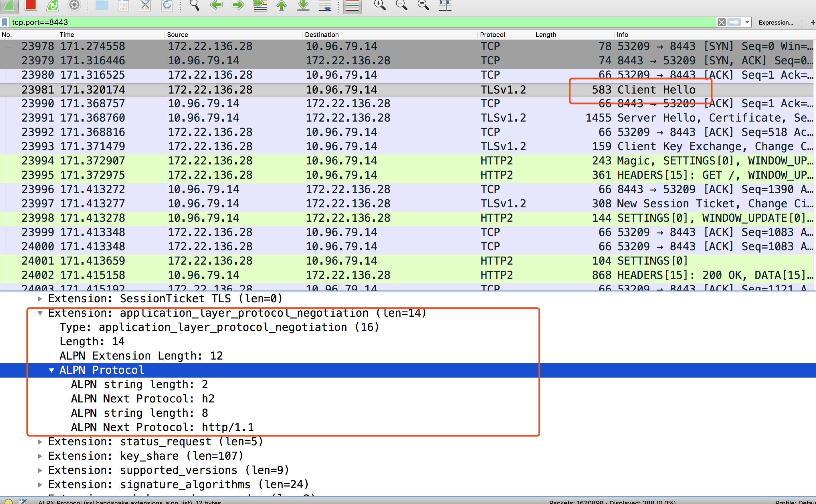Clear the display filter
Image resolution: width=816 pixels, height=504 pixels.
coord(722,22)
